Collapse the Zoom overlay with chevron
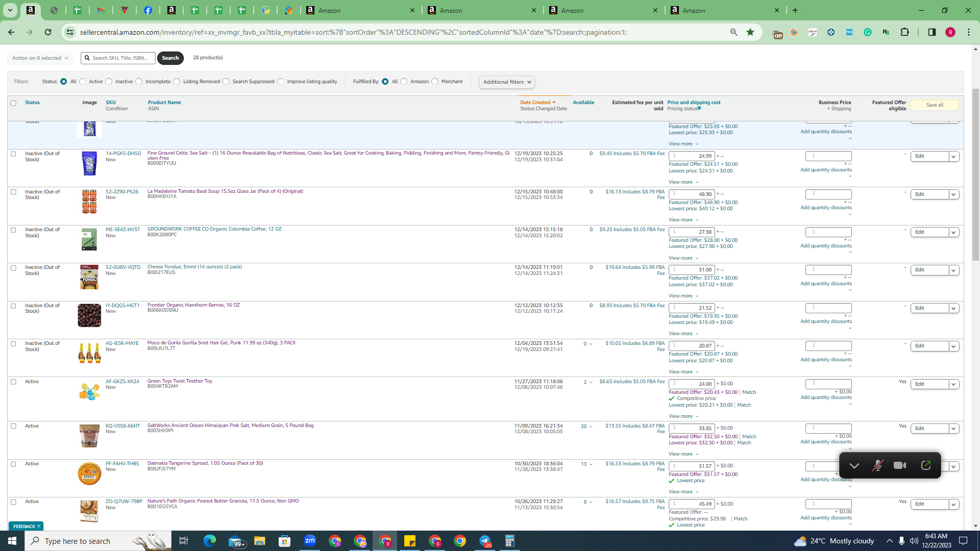Screen dimensions: 980x551 pyautogui.click(x=854, y=466)
